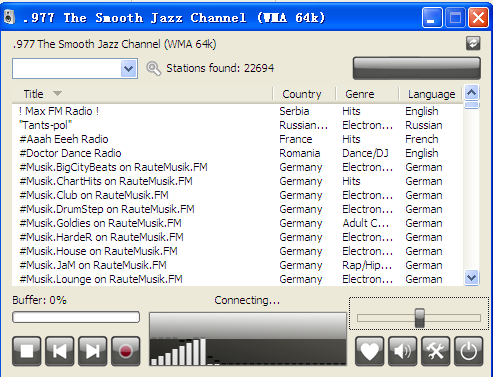Go to the previous station
The image size is (493, 377).
[60, 351]
